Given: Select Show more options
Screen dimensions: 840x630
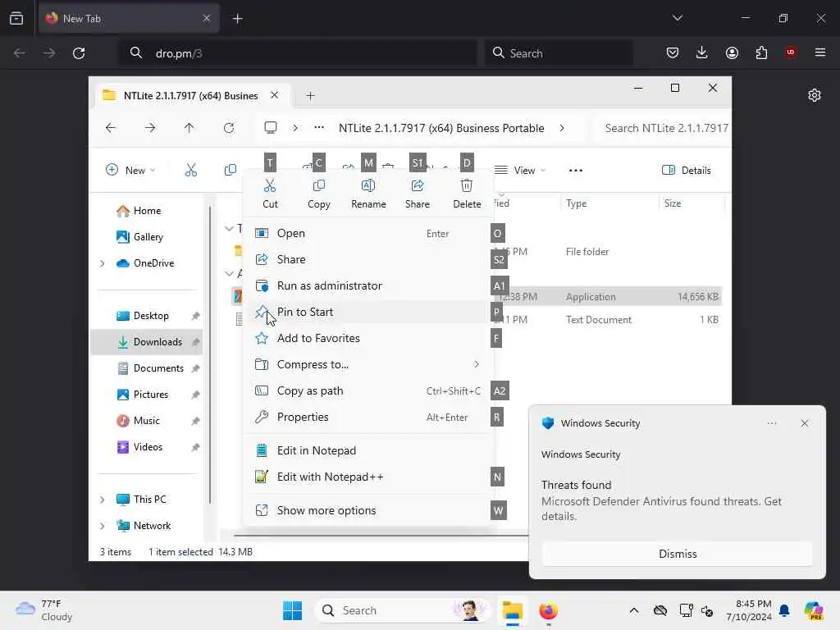Looking at the screenshot, I should 368,510.
